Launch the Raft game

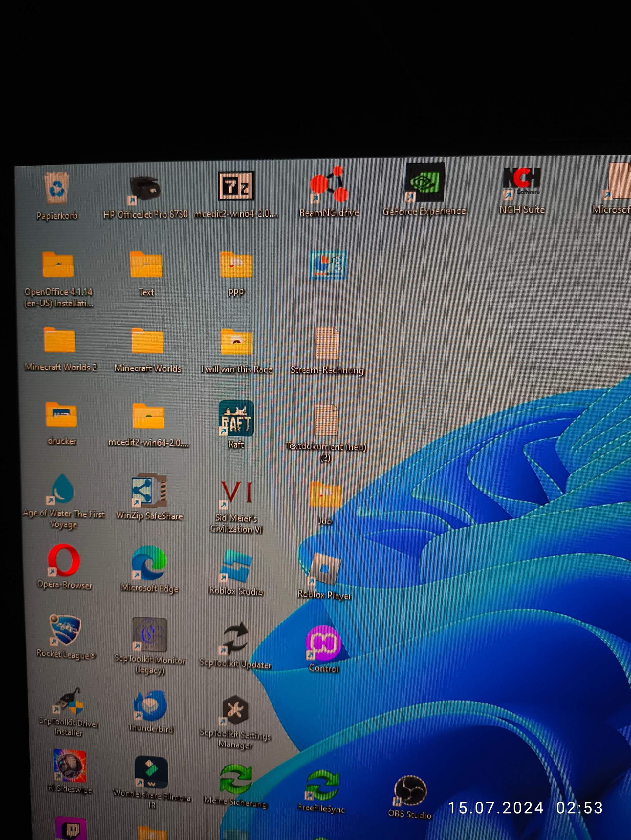236,418
